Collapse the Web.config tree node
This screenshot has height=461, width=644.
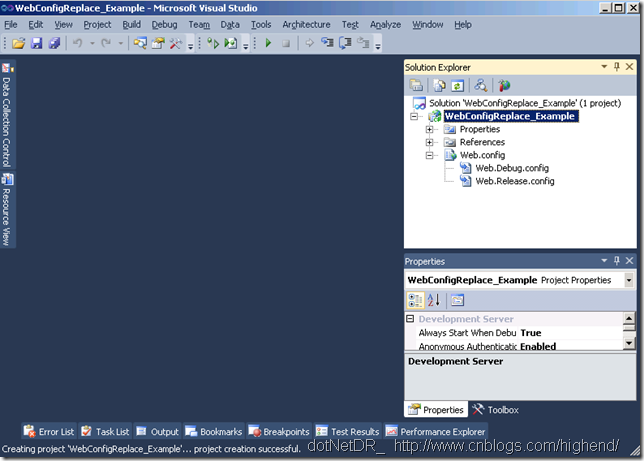coord(429,155)
